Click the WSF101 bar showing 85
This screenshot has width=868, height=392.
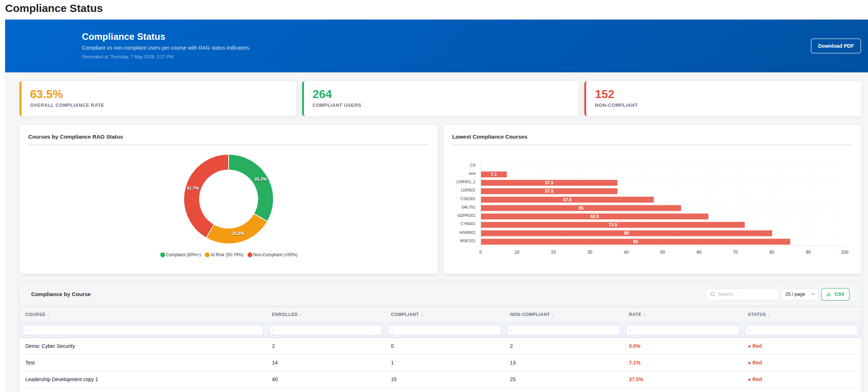pos(635,242)
